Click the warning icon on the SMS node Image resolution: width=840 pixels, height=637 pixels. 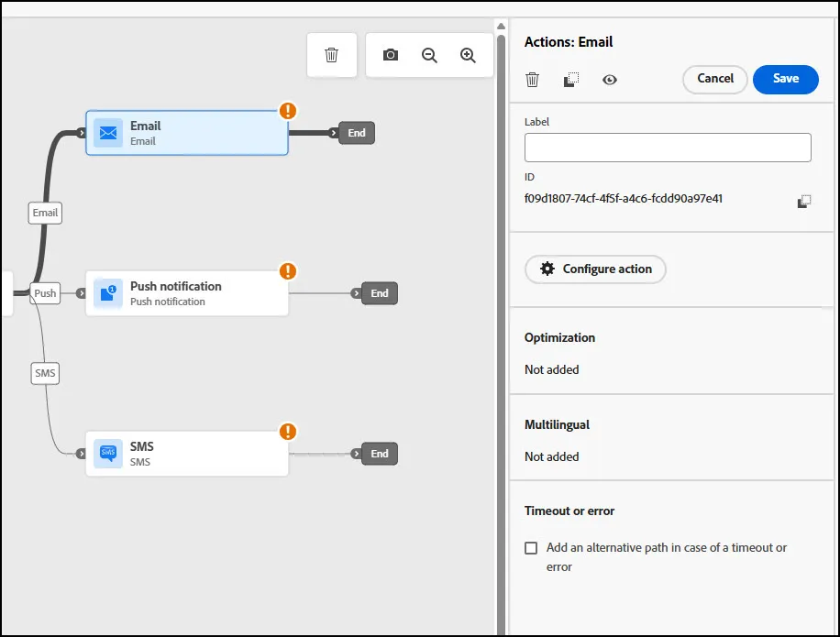click(288, 432)
